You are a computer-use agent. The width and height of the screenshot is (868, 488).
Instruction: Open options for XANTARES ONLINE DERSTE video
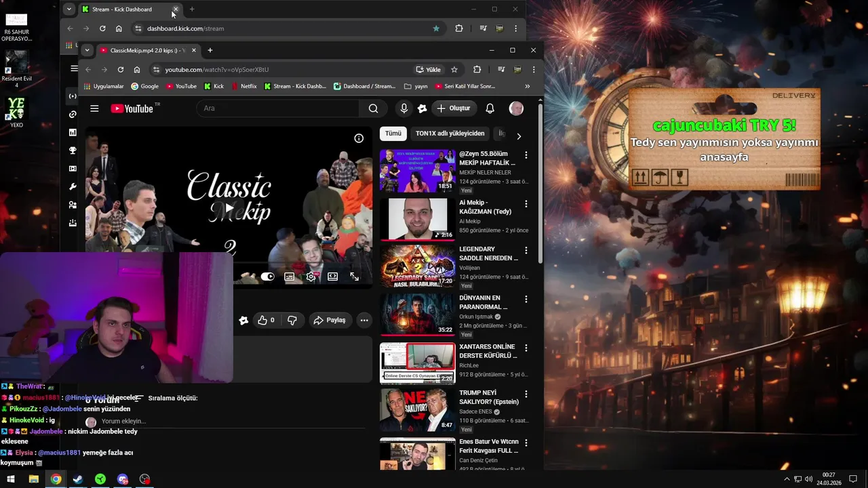coord(526,348)
